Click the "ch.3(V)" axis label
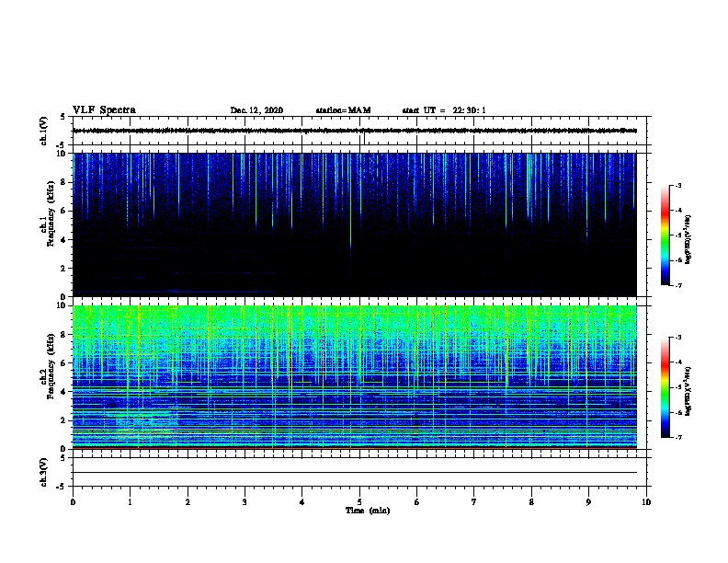The image size is (728, 563). (44, 472)
